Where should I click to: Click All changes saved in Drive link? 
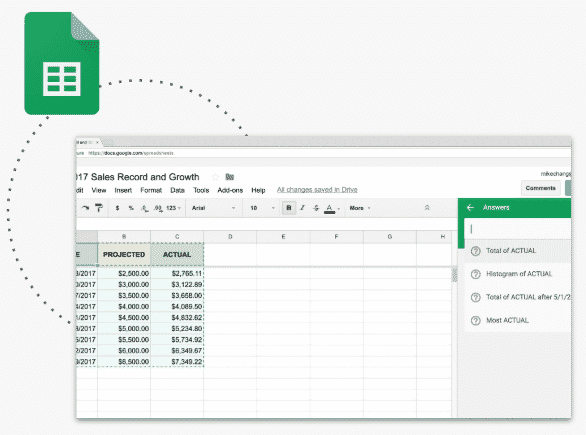pyautogui.click(x=317, y=190)
